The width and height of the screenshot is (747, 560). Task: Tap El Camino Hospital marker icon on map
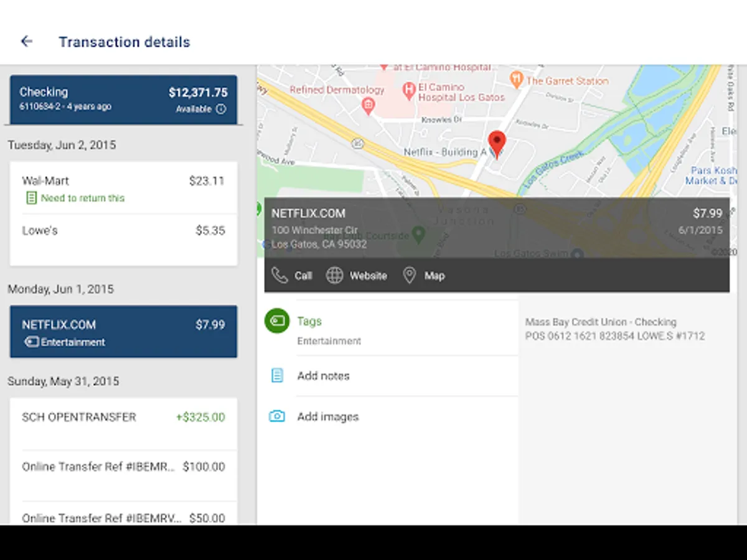tap(409, 91)
